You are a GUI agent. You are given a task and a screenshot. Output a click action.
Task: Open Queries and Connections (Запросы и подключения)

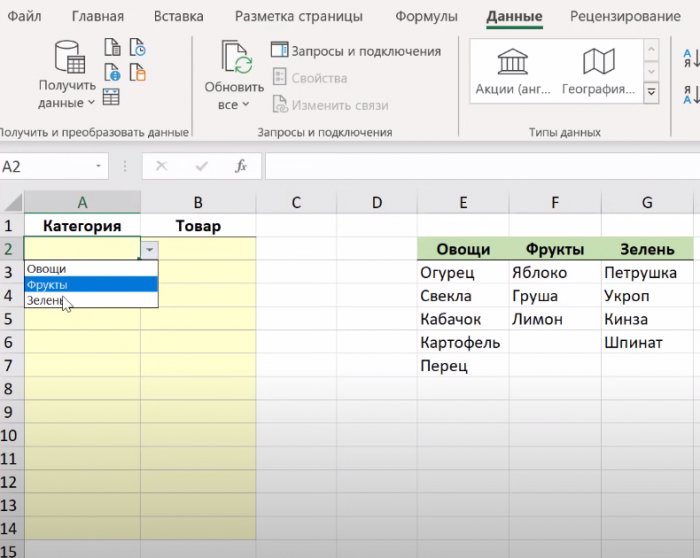(x=356, y=51)
